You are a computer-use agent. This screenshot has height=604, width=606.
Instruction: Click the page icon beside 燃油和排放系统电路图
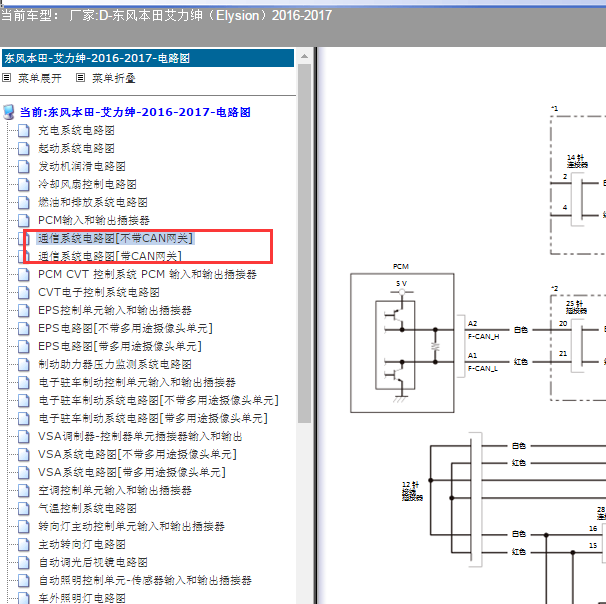(24, 202)
